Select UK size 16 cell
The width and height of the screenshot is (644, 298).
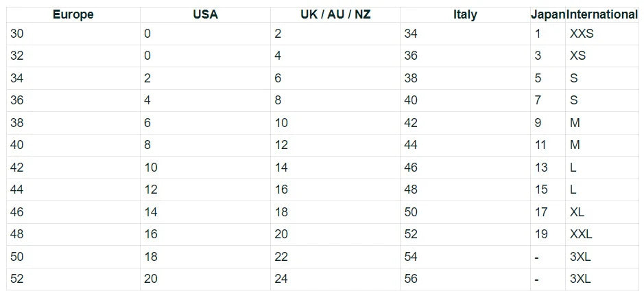335,190
